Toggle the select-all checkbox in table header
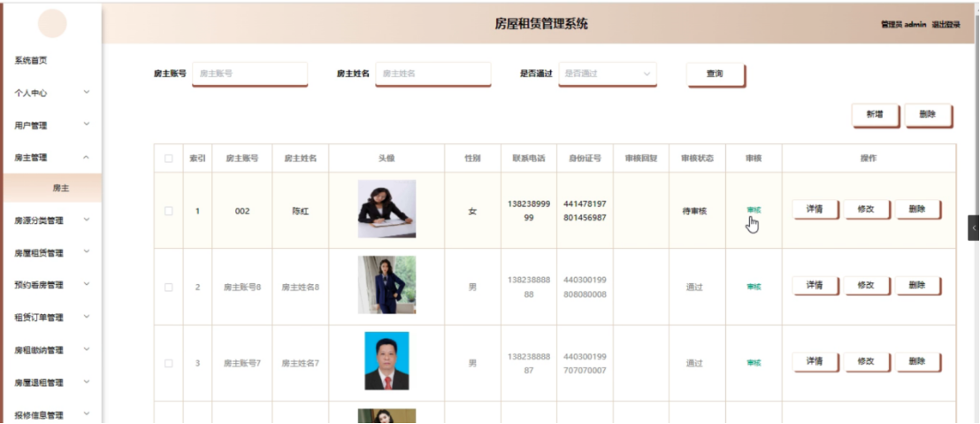The height and width of the screenshot is (424, 980). (x=168, y=158)
